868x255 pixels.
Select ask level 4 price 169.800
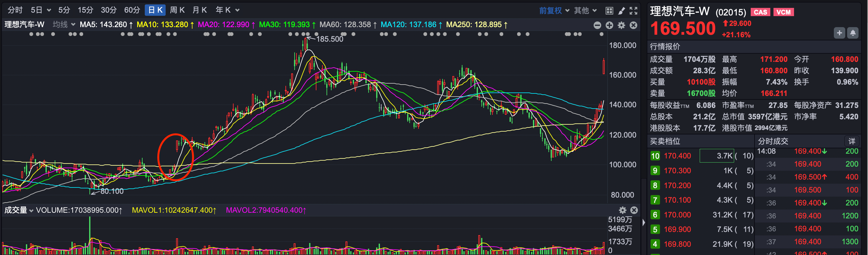tap(677, 245)
